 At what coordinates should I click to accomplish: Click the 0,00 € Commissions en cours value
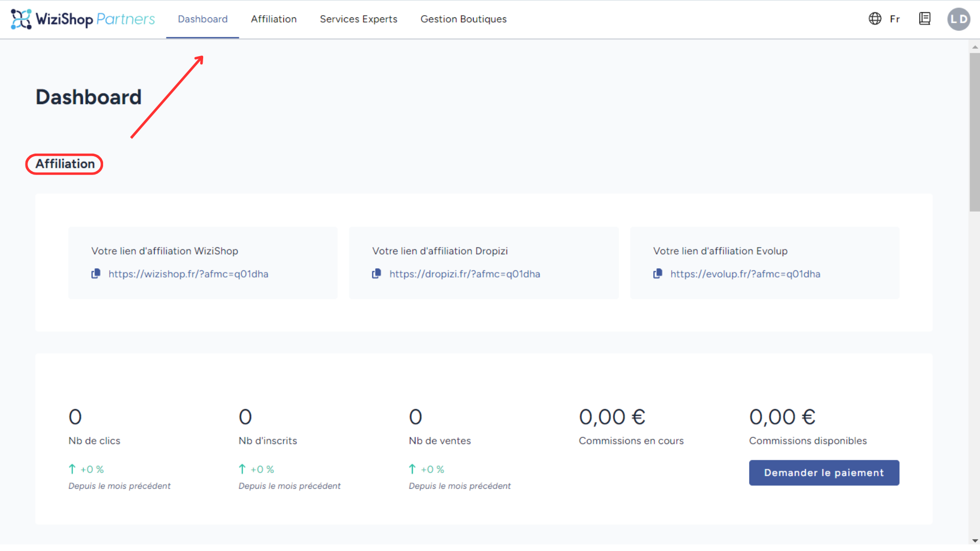(x=612, y=417)
